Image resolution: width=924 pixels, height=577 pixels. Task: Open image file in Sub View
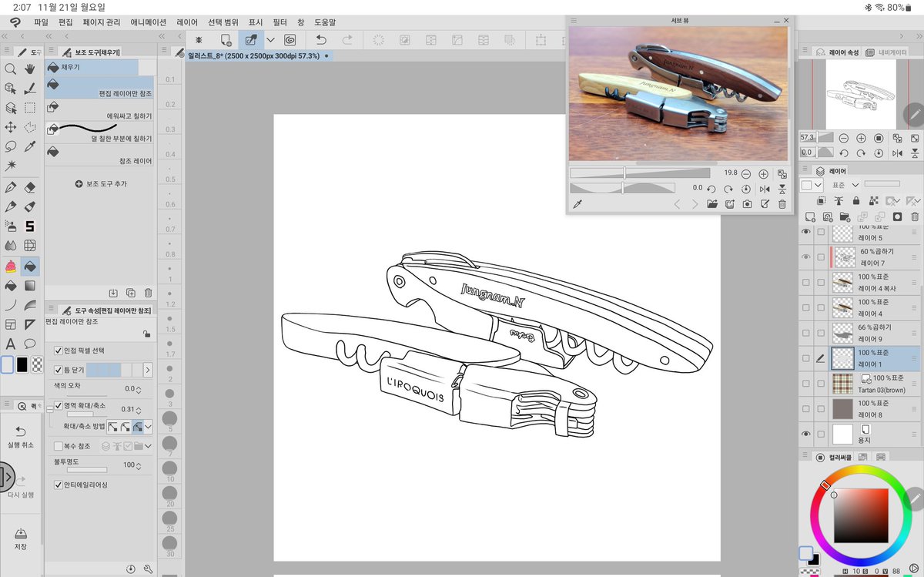pyautogui.click(x=712, y=204)
